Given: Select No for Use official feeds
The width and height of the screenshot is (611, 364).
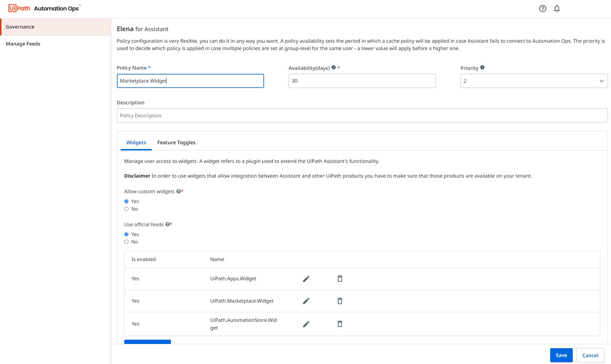Looking at the screenshot, I should pyautogui.click(x=126, y=242).
